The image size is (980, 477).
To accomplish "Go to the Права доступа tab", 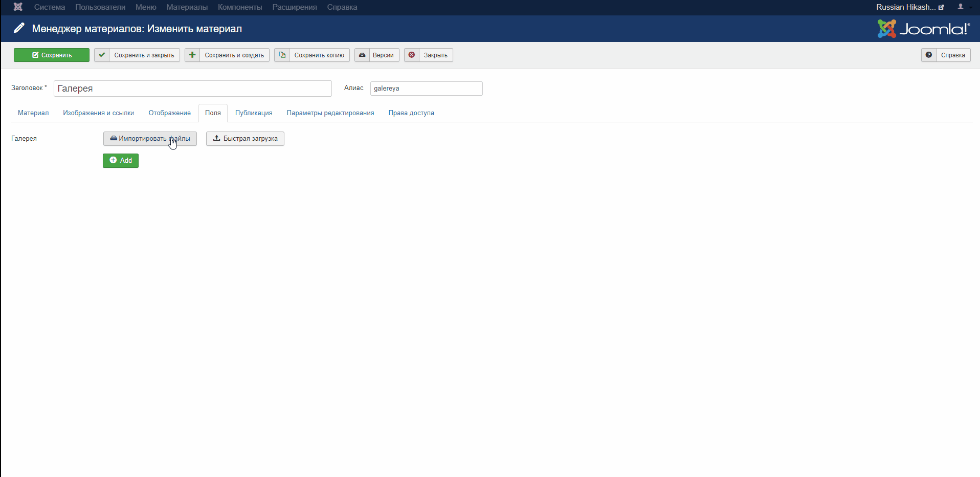I will [x=411, y=113].
